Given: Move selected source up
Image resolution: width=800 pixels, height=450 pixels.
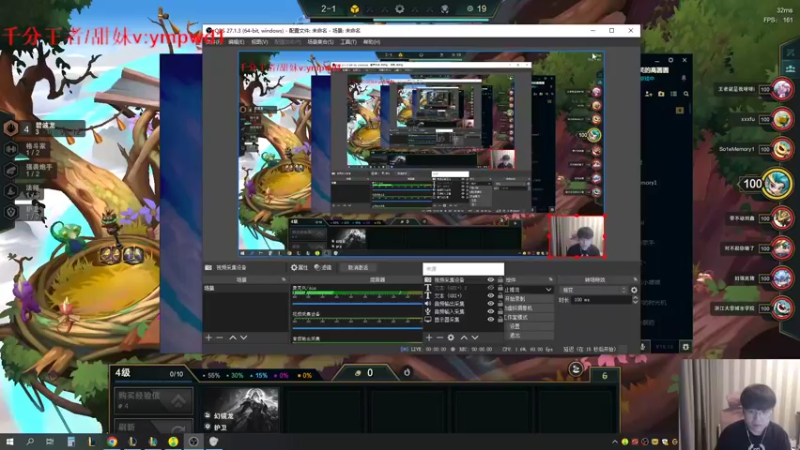Looking at the screenshot, I should pos(464,338).
